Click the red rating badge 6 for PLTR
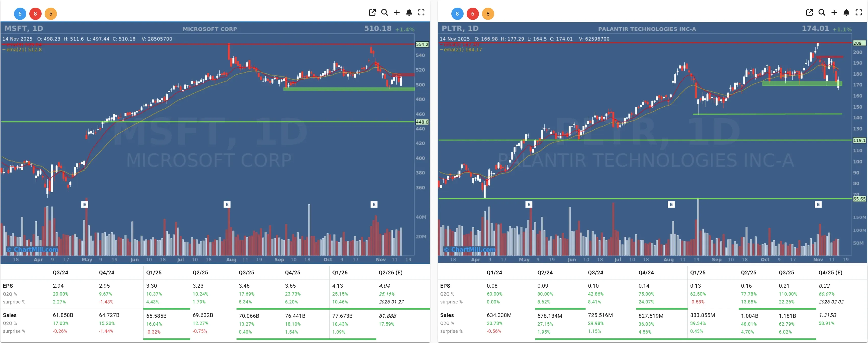868x343 pixels. [x=473, y=14]
